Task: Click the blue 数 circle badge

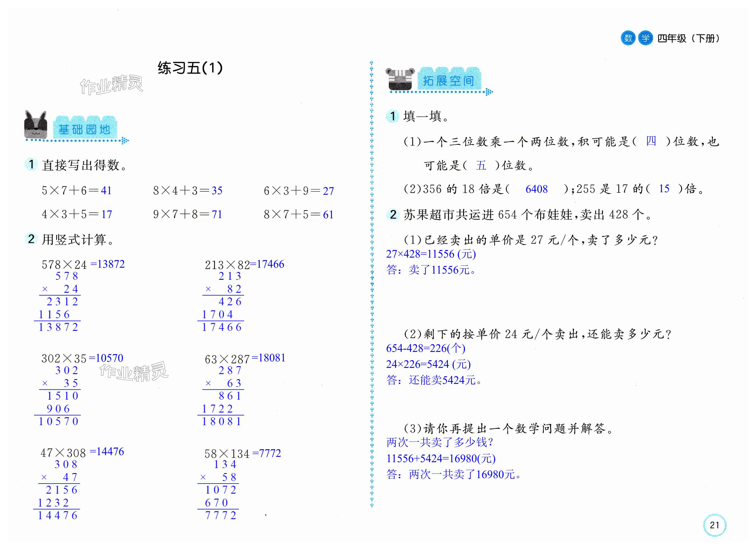Action: [x=628, y=38]
